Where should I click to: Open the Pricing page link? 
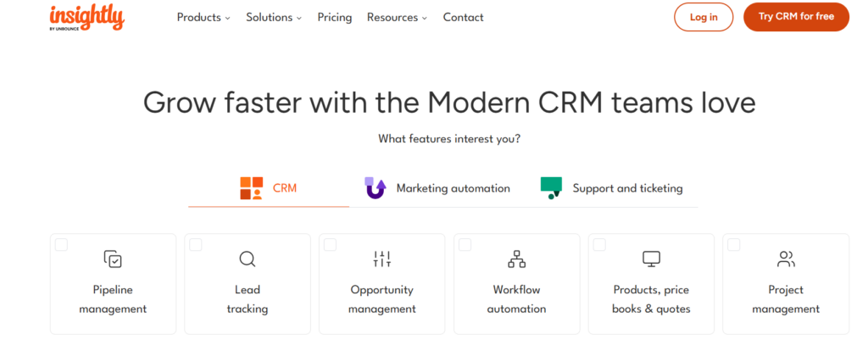(x=335, y=17)
